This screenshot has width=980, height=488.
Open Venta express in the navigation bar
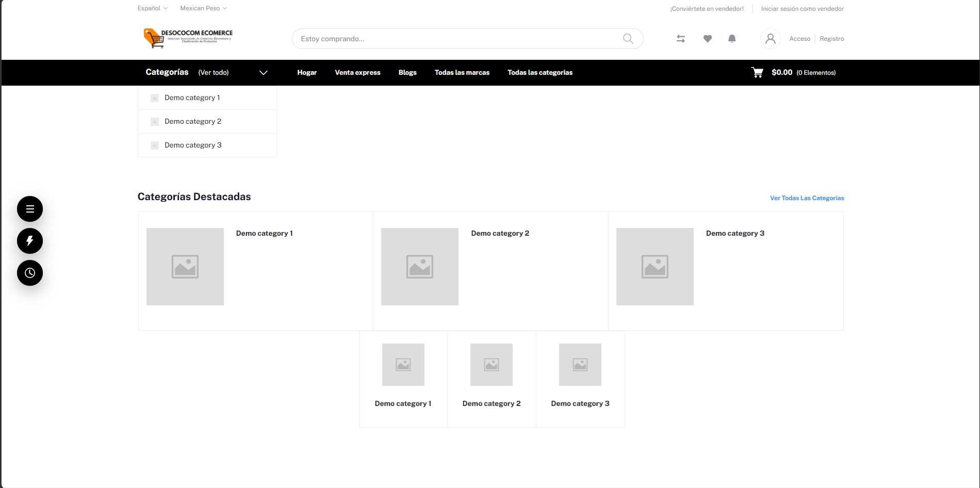(x=357, y=73)
